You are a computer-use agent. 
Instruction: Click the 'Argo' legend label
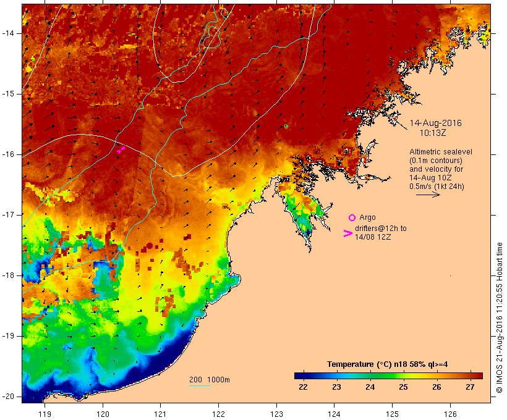367,217
